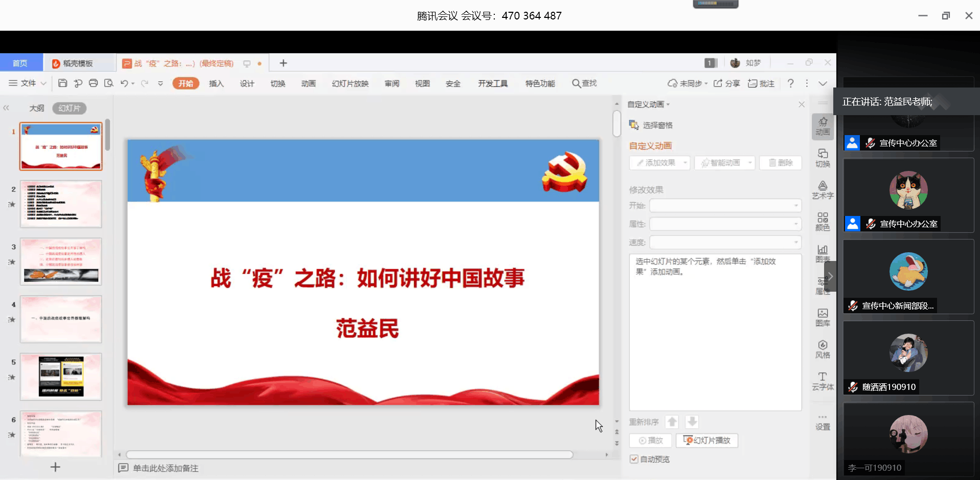The image size is (980, 480).
Task: Open the 插入 ribbon tab
Action: pyautogui.click(x=216, y=83)
